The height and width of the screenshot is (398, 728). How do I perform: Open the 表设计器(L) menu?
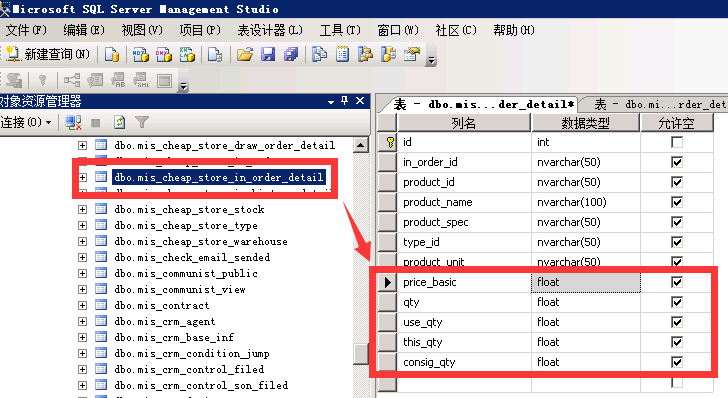pyautogui.click(x=270, y=30)
